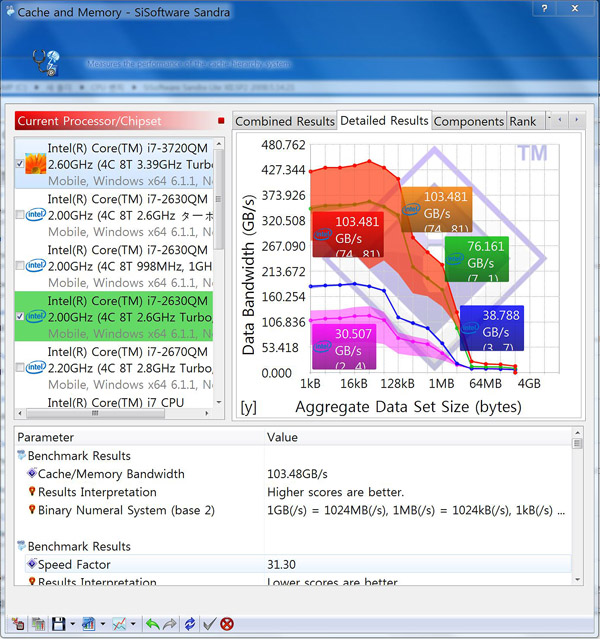
Task: Click the second Benchmark Results section heading
Action: [79, 546]
